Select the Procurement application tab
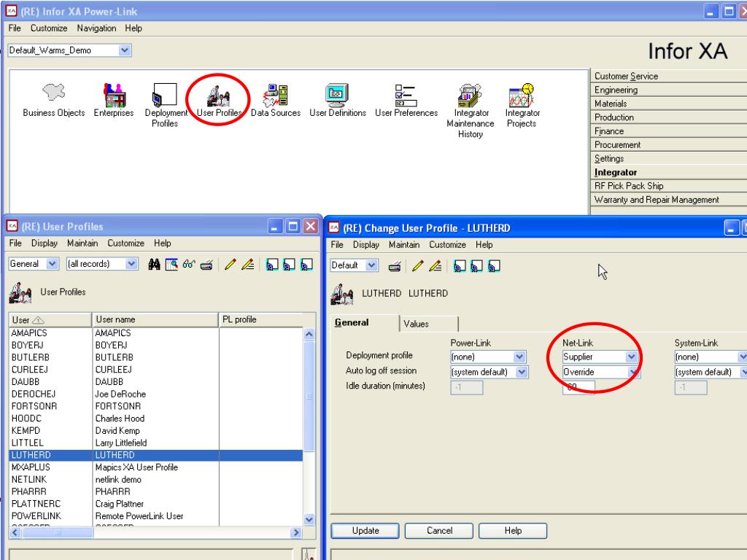747x560 pixels. point(618,144)
